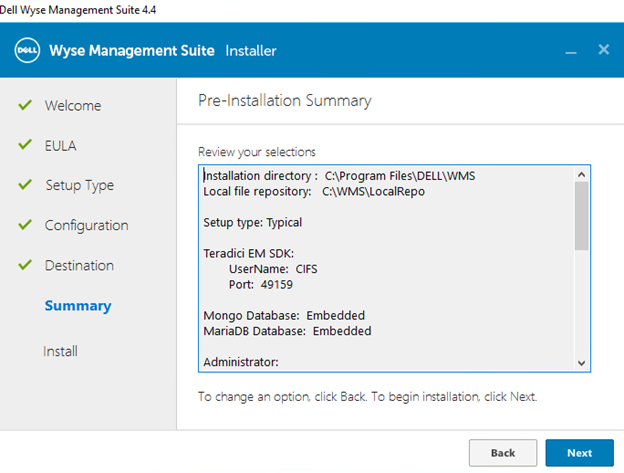This screenshot has width=624, height=473.
Task: Click the green checkmark beside EULA
Action: pos(25,145)
